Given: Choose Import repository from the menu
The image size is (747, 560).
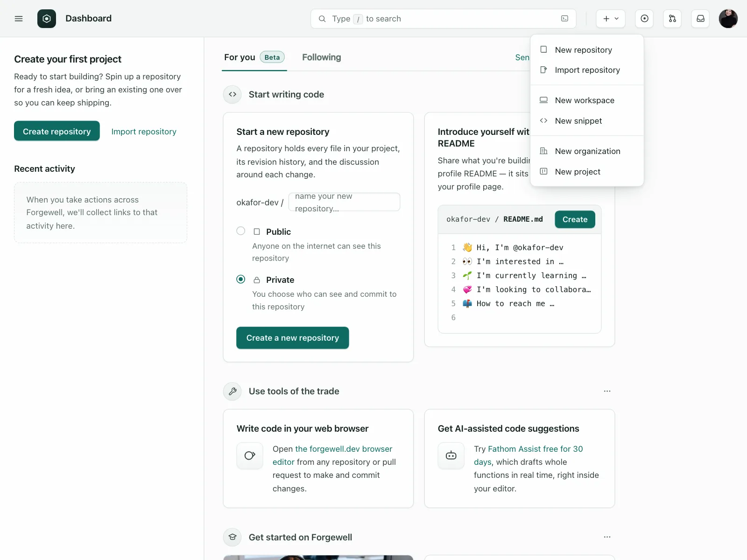Looking at the screenshot, I should click(587, 70).
